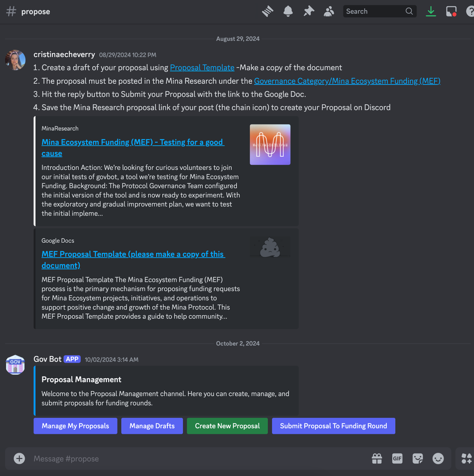Show pinned messages pin icon

309,12
